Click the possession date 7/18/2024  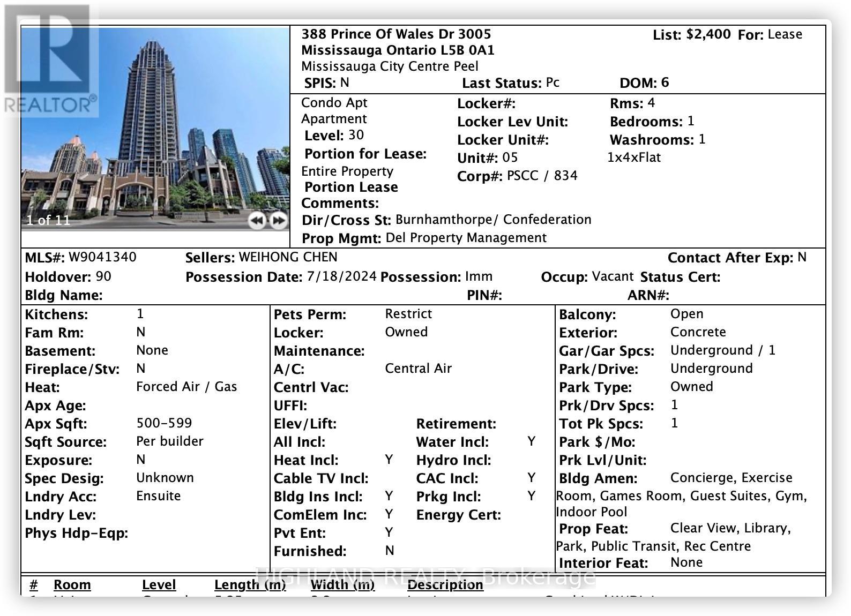point(341,277)
